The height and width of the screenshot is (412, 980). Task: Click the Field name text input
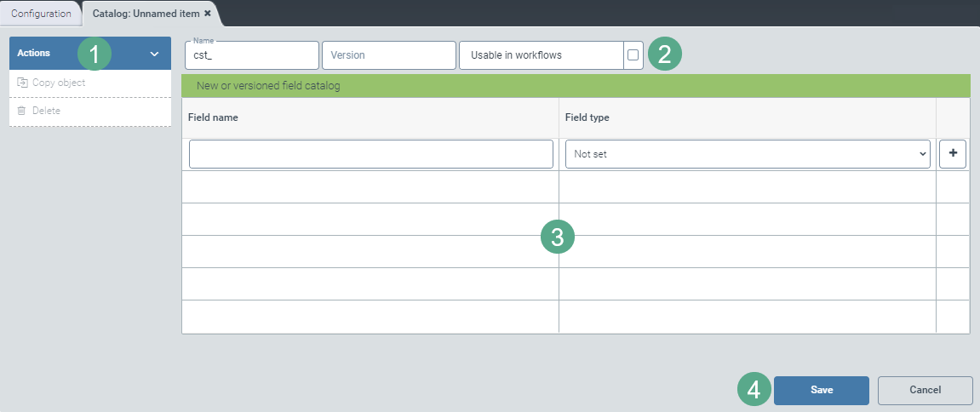(x=370, y=154)
